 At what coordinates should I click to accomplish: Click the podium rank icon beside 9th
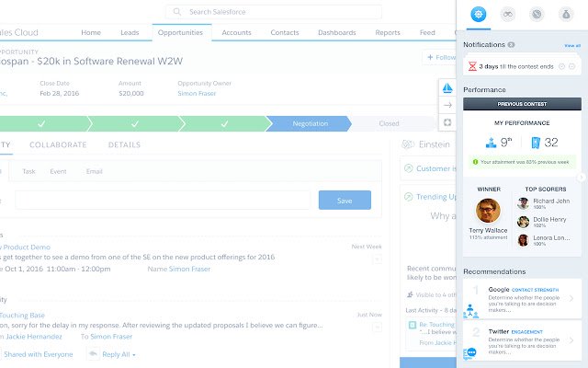tap(491, 143)
